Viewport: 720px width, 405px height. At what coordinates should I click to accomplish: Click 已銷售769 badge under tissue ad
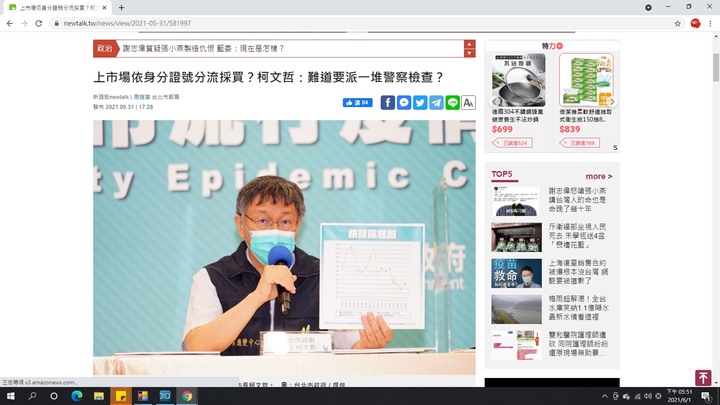point(579,143)
